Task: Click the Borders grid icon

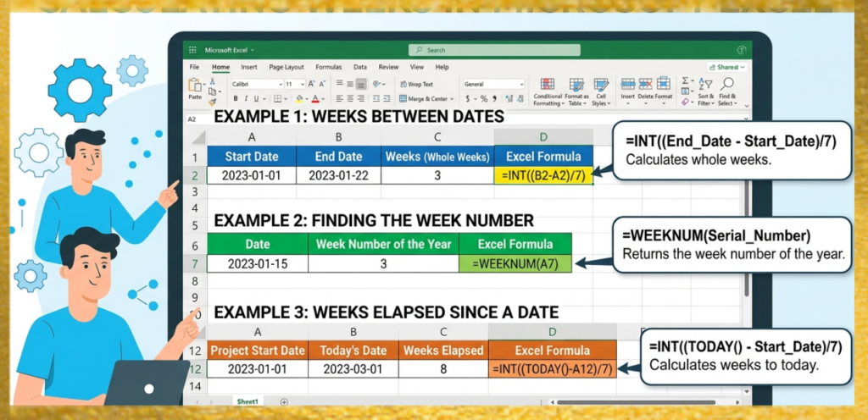Action: click(x=277, y=98)
